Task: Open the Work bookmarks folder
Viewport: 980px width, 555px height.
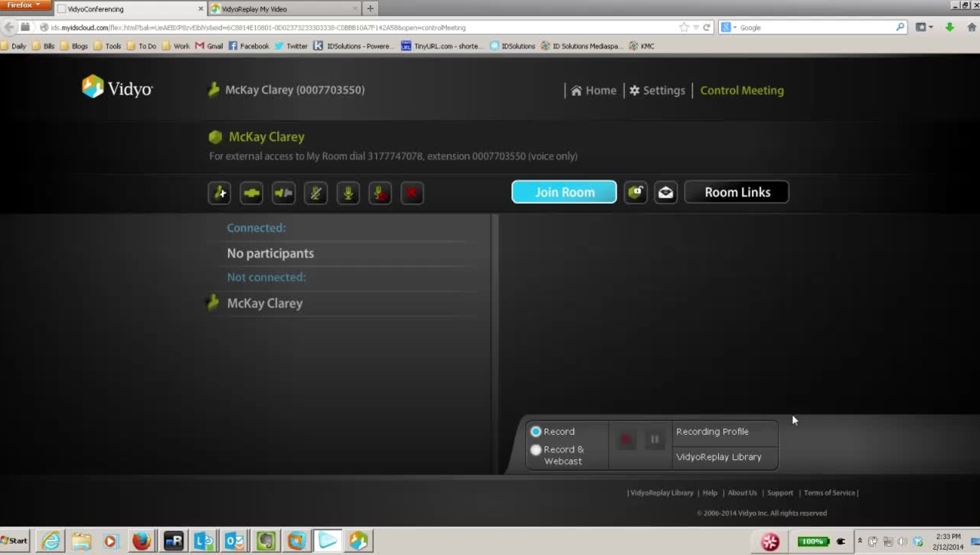Action: (x=176, y=46)
